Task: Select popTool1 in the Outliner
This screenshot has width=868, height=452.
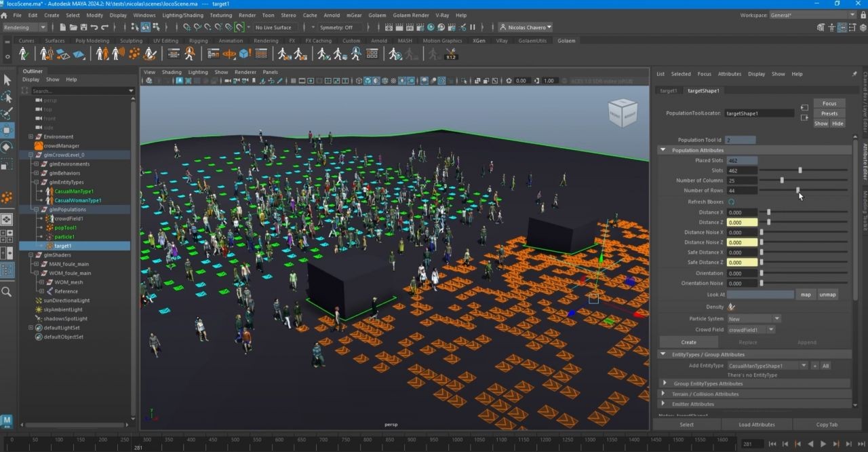Action: [65, 227]
